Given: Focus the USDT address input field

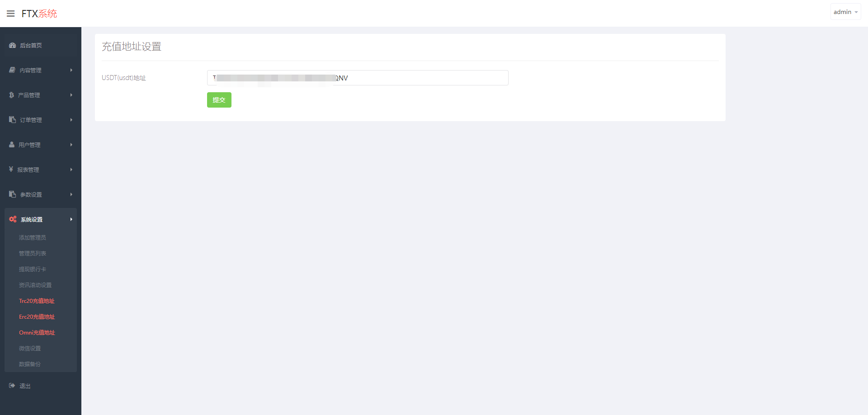Looking at the screenshot, I should pos(358,78).
